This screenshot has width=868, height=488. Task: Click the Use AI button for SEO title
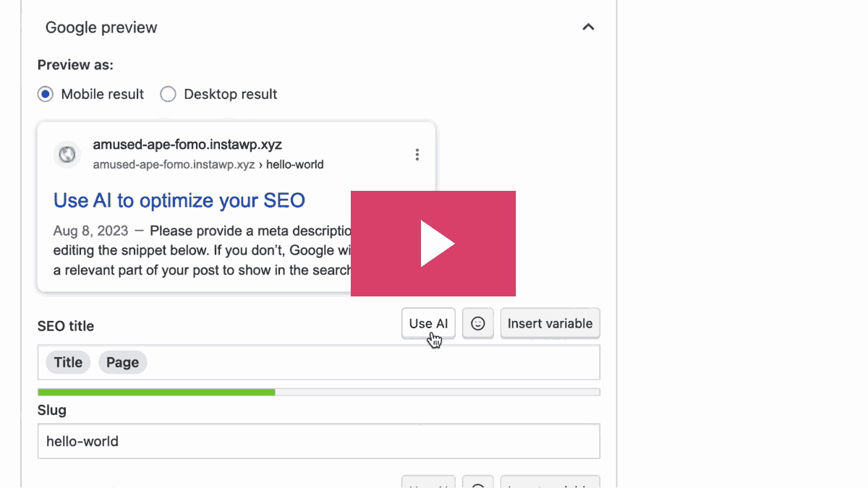click(x=428, y=324)
